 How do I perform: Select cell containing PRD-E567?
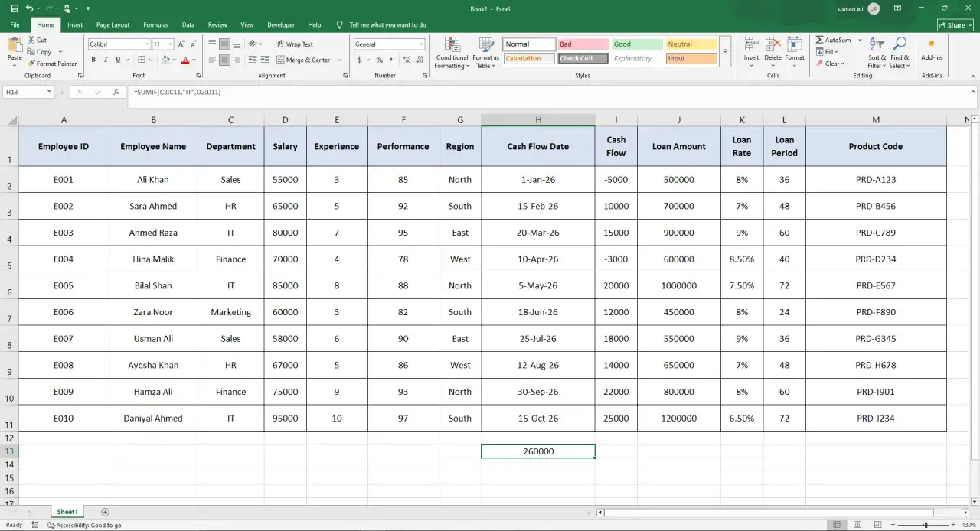[x=876, y=285]
